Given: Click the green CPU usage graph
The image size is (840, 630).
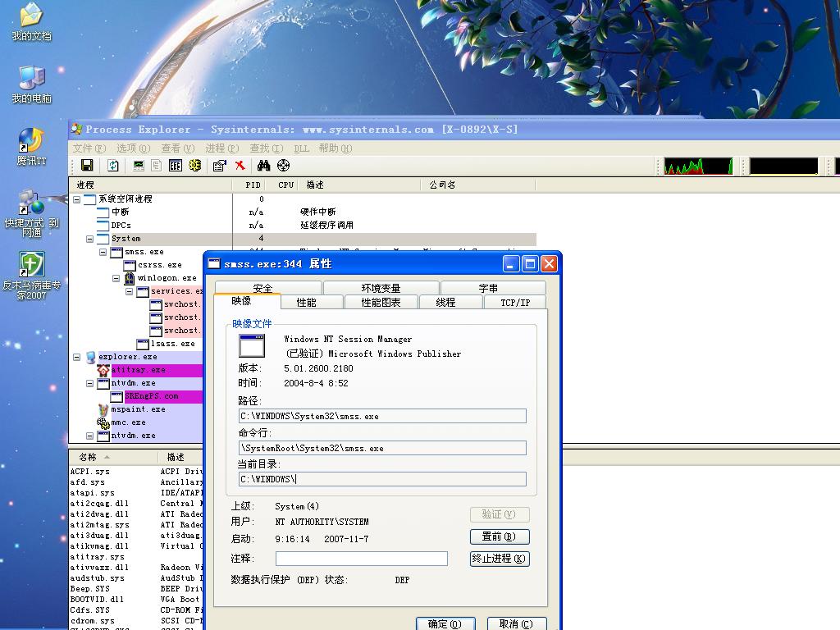Looking at the screenshot, I should [698, 167].
